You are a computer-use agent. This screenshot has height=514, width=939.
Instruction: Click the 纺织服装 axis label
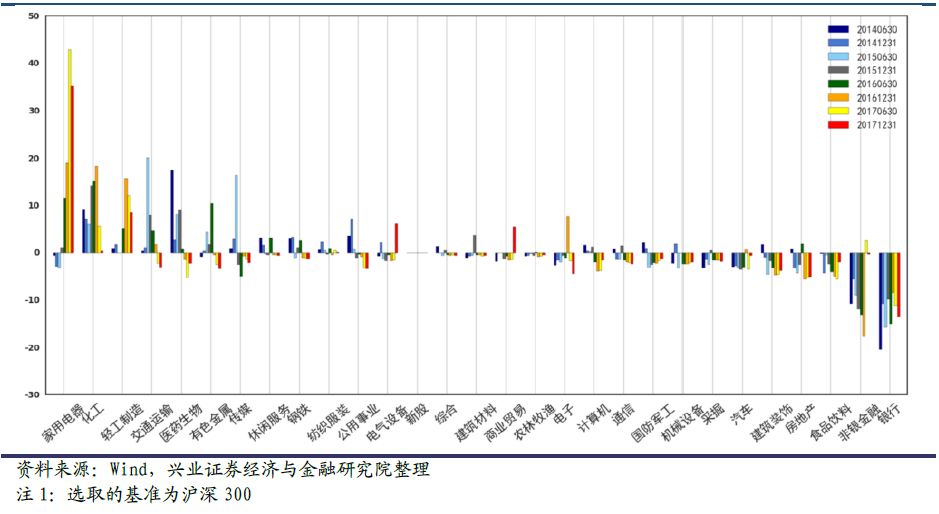click(329, 422)
